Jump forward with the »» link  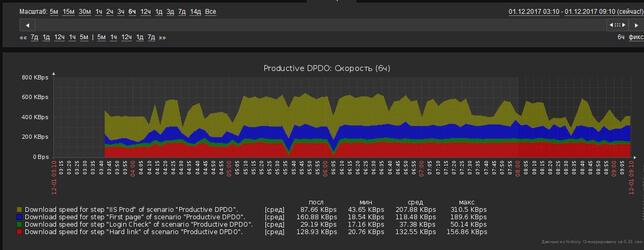click(162, 37)
